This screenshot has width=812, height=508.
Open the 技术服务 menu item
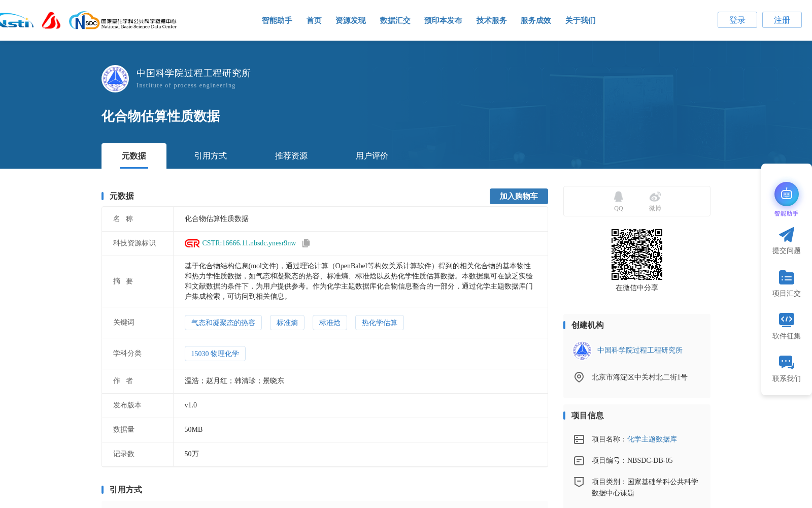pos(491,20)
